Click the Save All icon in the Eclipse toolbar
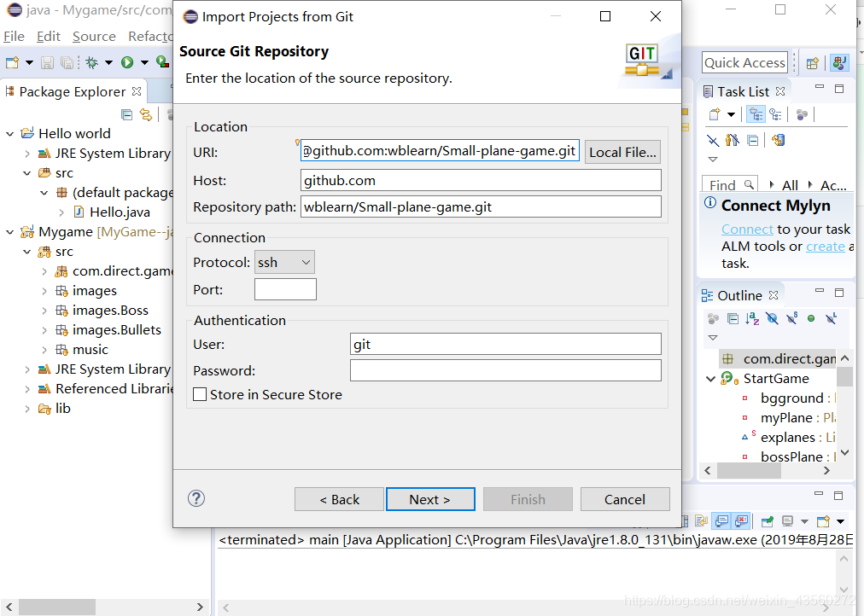864x616 pixels. (67, 63)
